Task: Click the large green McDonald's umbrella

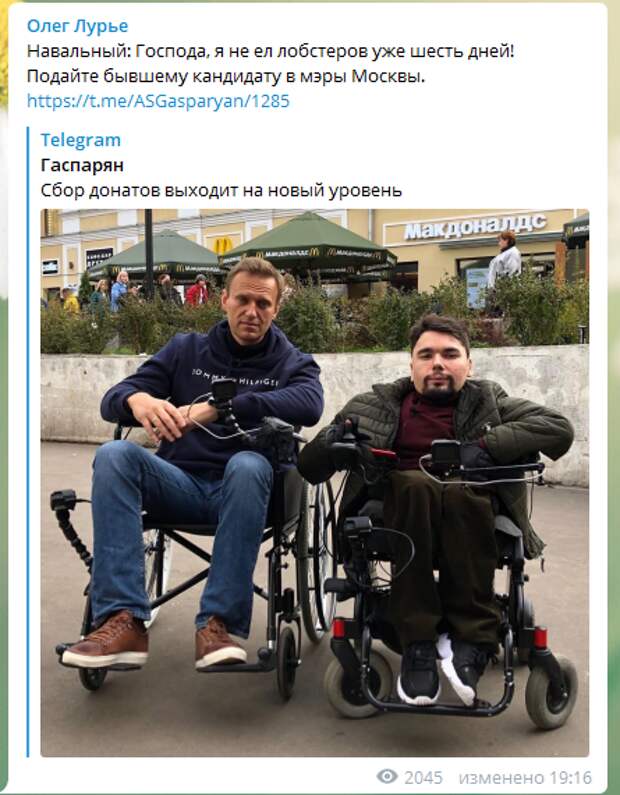Action: point(308,241)
